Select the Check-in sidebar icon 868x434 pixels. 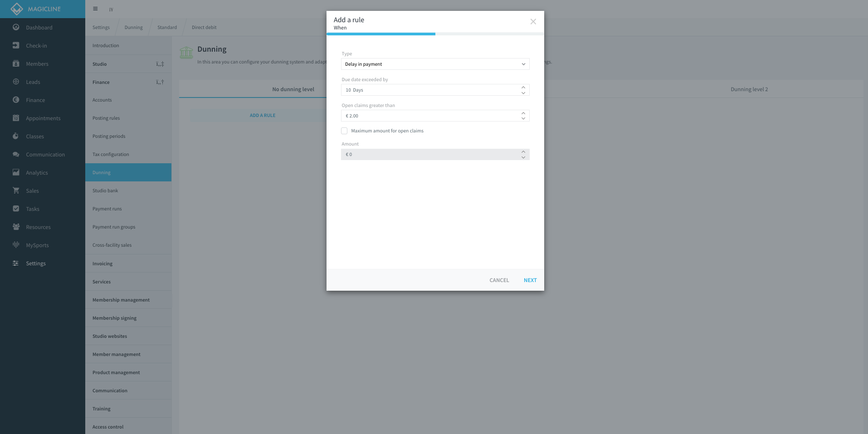(x=16, y=45)
